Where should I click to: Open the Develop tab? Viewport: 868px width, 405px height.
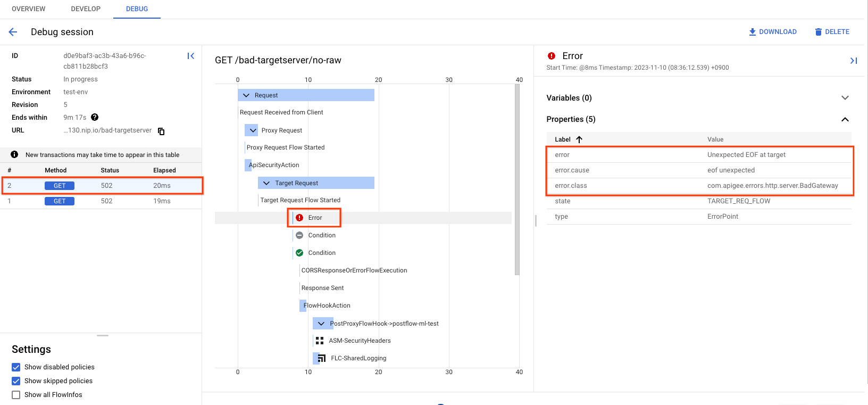[86, 9]
